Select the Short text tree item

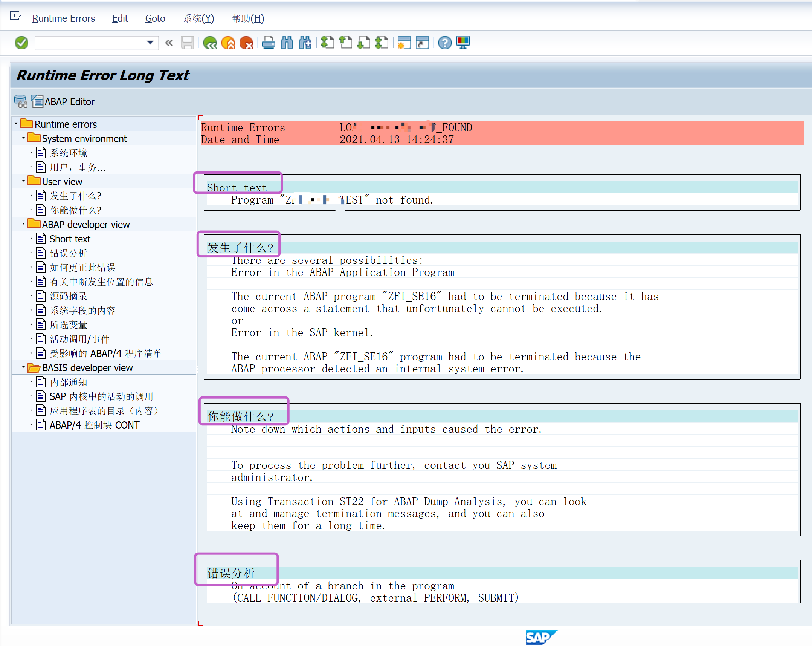point(70,239)
